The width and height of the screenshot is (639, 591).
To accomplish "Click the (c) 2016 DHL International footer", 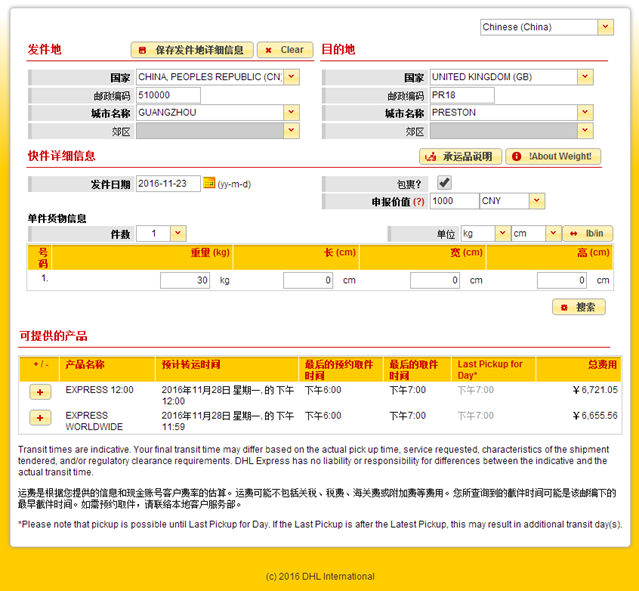I will pos(320,576).
